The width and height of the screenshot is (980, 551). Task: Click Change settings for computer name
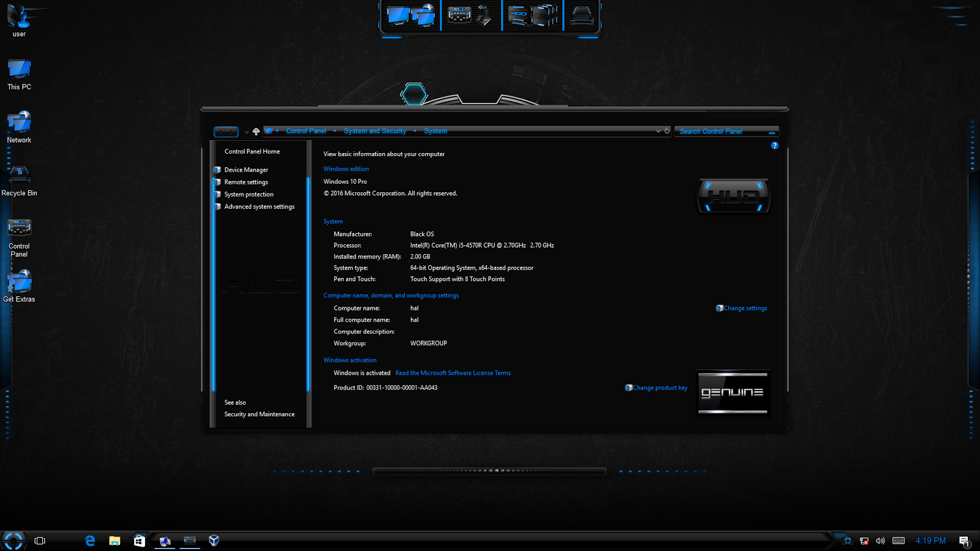745,309
